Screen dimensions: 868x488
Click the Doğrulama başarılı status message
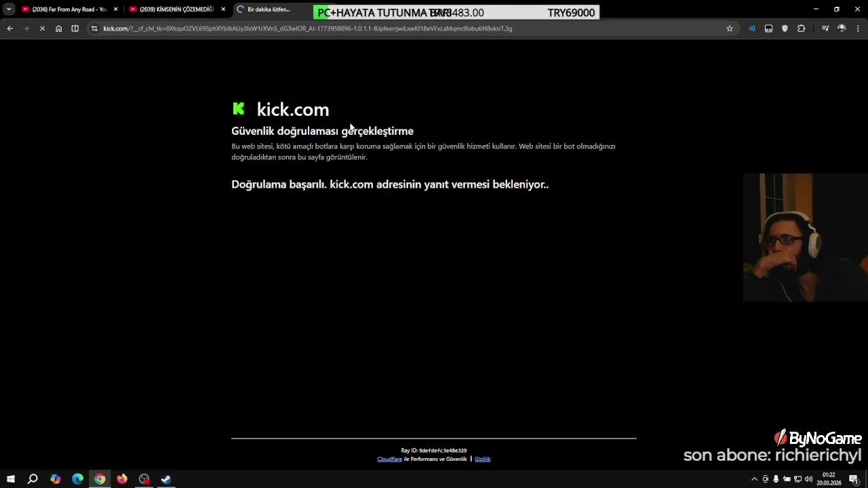pos(390,184)
